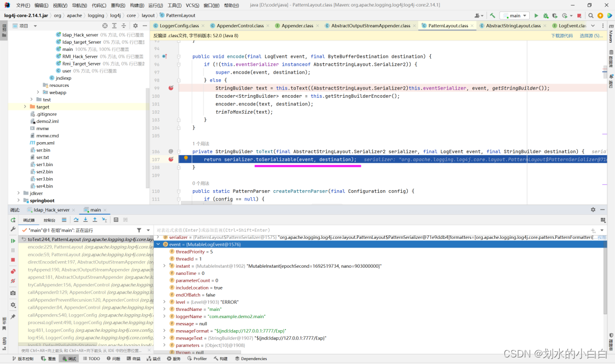Screen dimensions: 615x364
Task: Click Step Over debugger icon
Action: 76,220
